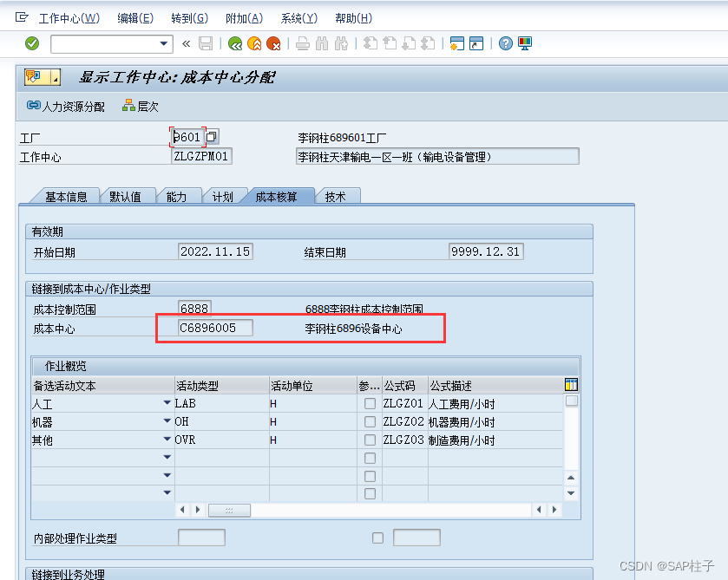
Task: Open dropdown in the fourth empty activity row
Action: click(x=167, y=457)
